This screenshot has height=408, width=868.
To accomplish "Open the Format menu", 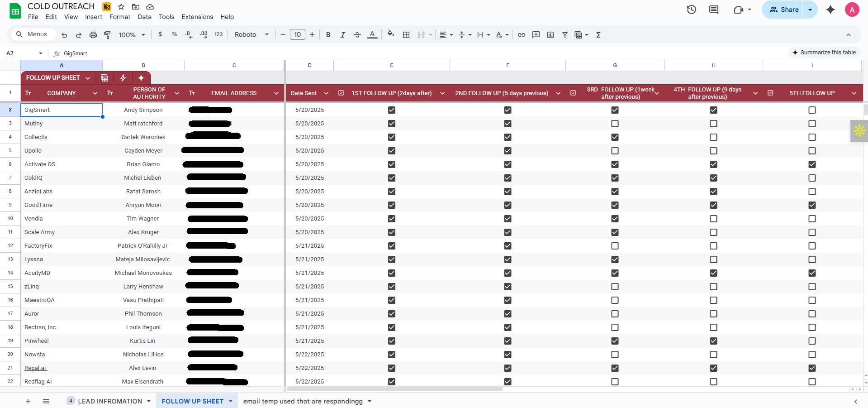I will 120,17.
